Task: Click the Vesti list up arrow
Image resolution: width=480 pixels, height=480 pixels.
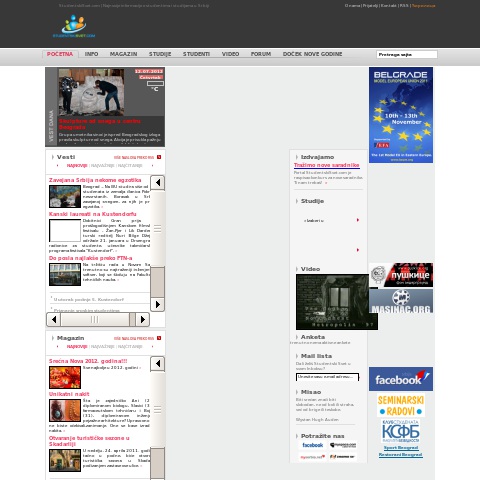Action: (157, 183)
